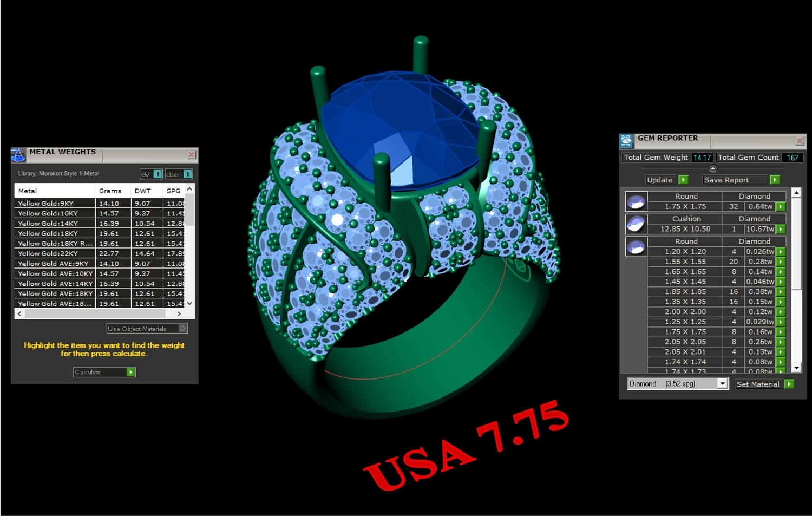This screenshot has height=516, width=812.
Task: Select the Yellow Gold:10KY row
Action: tap(100, 214)
